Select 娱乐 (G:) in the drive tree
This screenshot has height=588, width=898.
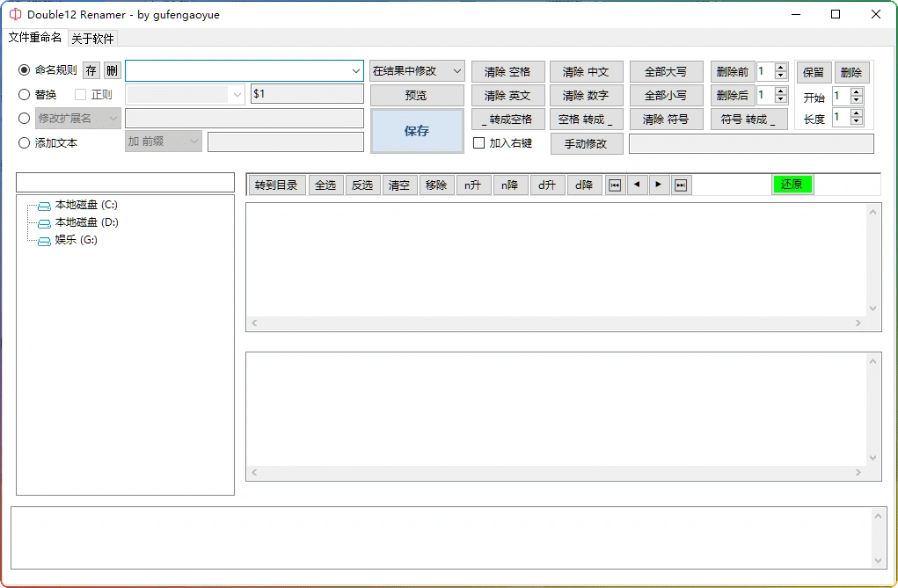click(74, 239)
